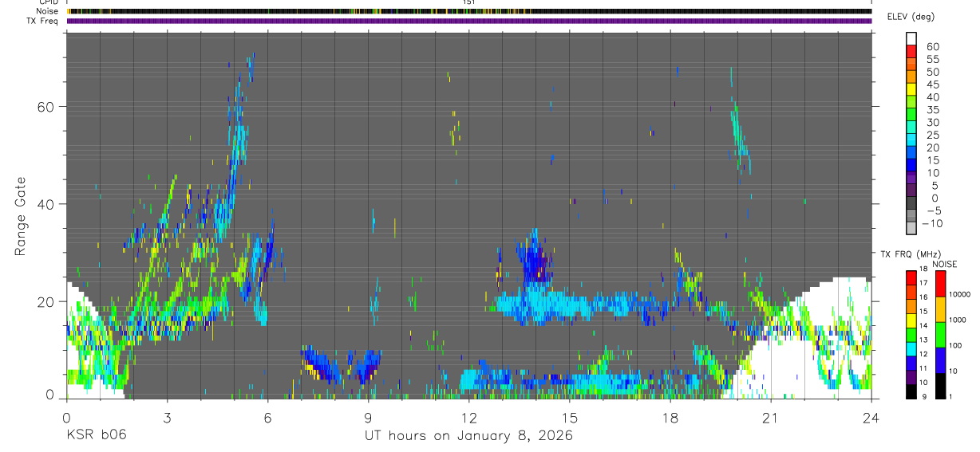Click the yellow 14–15 MHz TX FRQ swatch
This screenshot has width=980, height=452.
tap(911, 320)
